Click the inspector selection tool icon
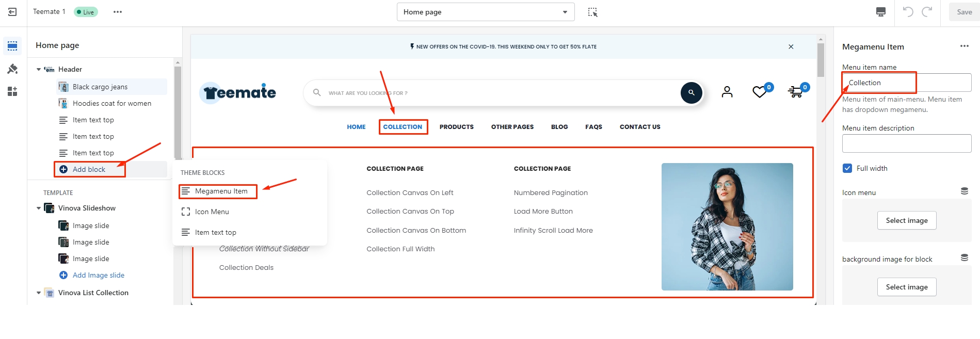 coord(592,12)
